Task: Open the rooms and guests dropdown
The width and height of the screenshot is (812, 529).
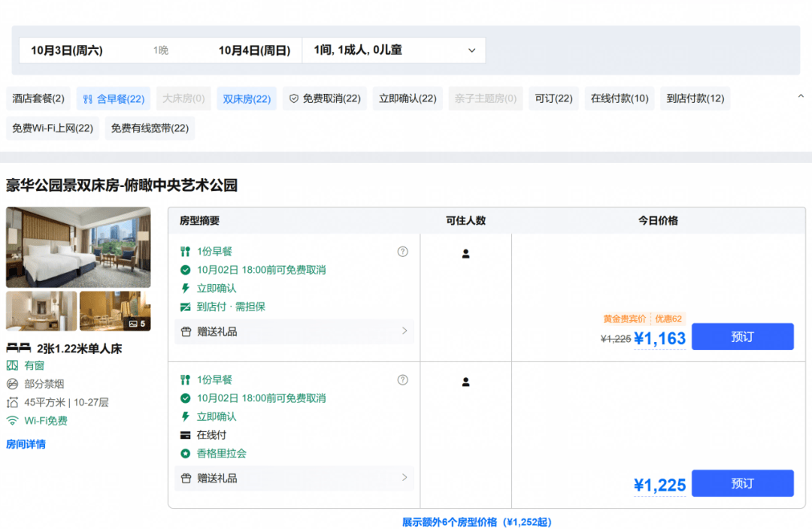Action: tap(394, 50)
